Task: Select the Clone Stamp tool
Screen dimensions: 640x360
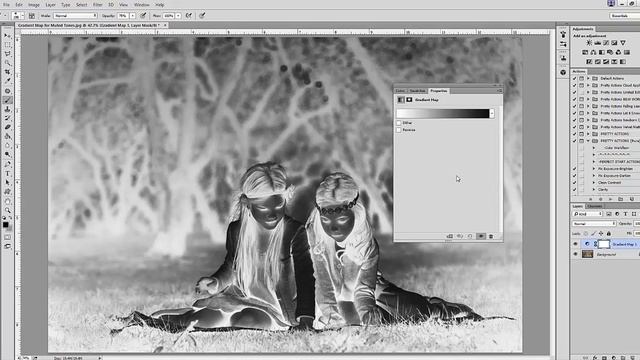Action: tap(7, 109)
